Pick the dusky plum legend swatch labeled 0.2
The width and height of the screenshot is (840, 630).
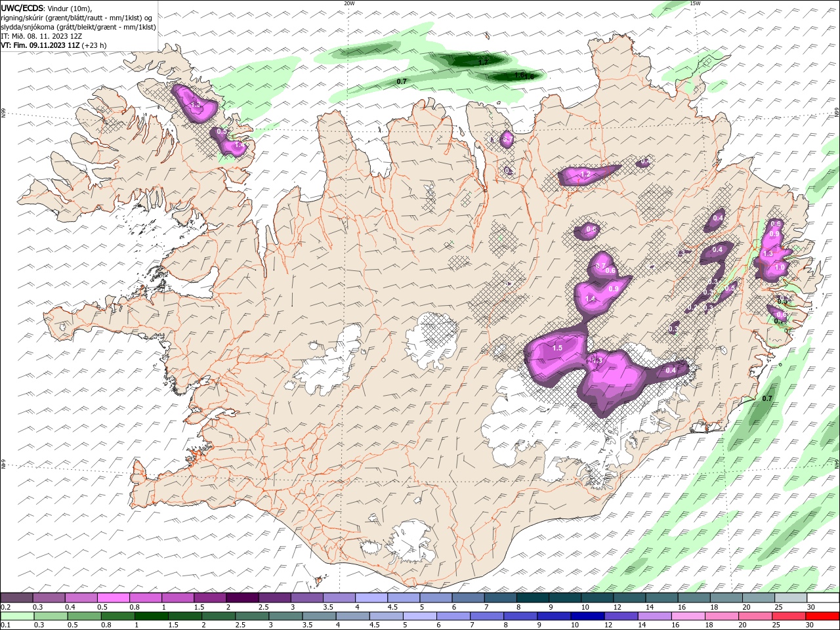(x=17, y=598)
